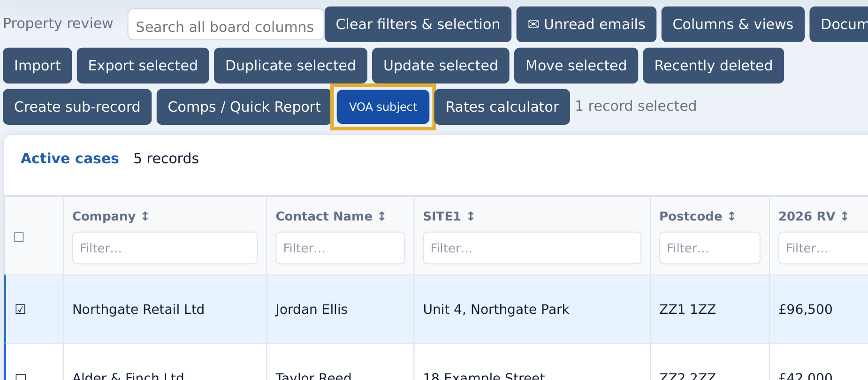Viewport: 868px width, 380px height.
Task: Sort by Contact Name column arrows
Action: 382,216
